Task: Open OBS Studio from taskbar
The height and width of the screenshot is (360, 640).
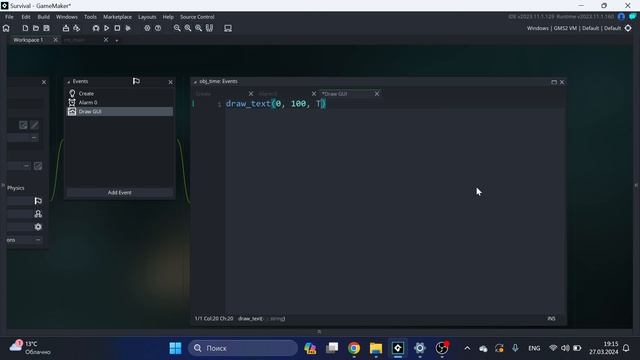Action: click(x=442, y=348)
